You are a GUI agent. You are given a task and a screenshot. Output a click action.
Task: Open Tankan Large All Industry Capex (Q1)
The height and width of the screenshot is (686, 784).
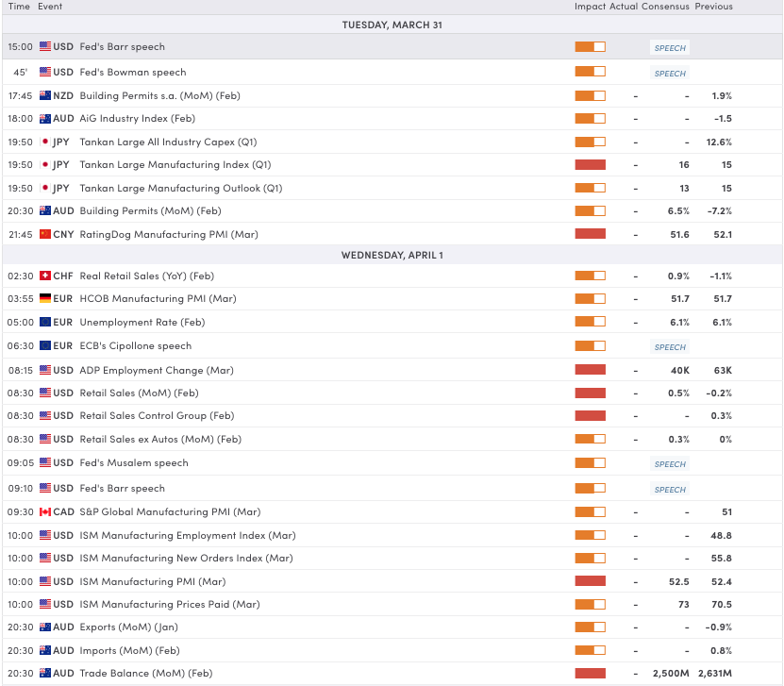[169, 142]
